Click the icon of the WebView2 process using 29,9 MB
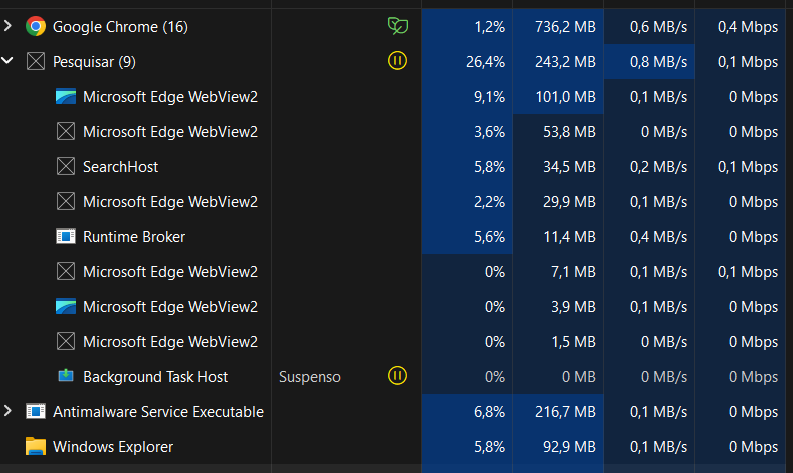 [x=66, y=201]
